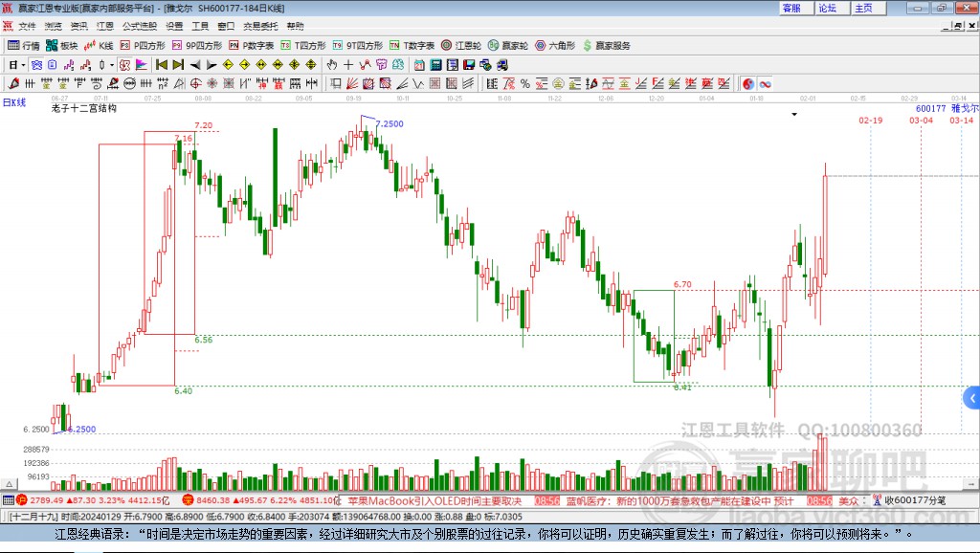Open the 9P四方形 tool
The height and width of the screenshot is (553, 980).
[x=197, y=46]
